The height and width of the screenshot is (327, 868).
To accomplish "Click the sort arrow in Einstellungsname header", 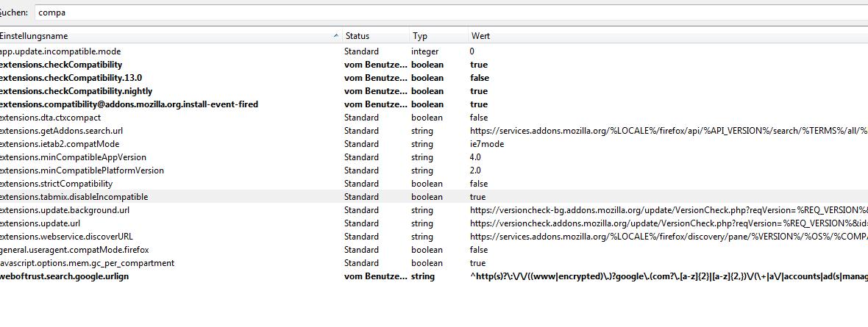I will [336, 35].
